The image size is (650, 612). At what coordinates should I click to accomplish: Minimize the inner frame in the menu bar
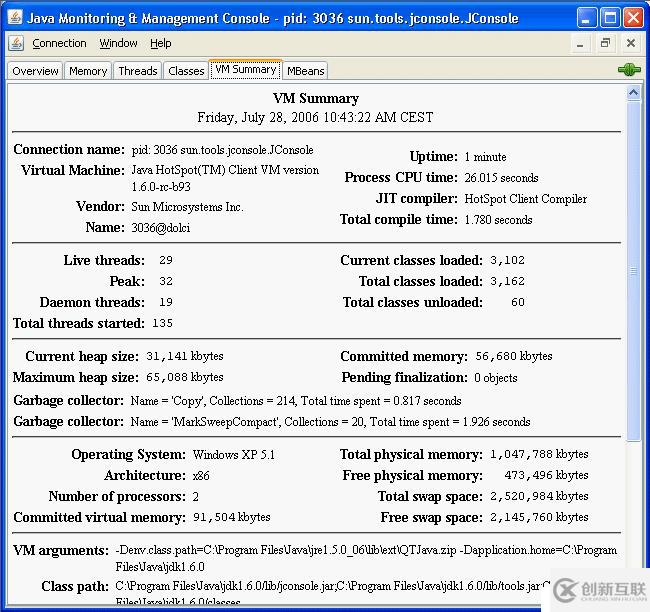tap(580, 44)
